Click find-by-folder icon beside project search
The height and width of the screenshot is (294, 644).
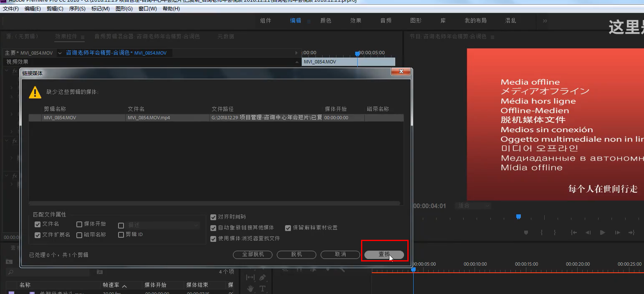coord(100,272)
